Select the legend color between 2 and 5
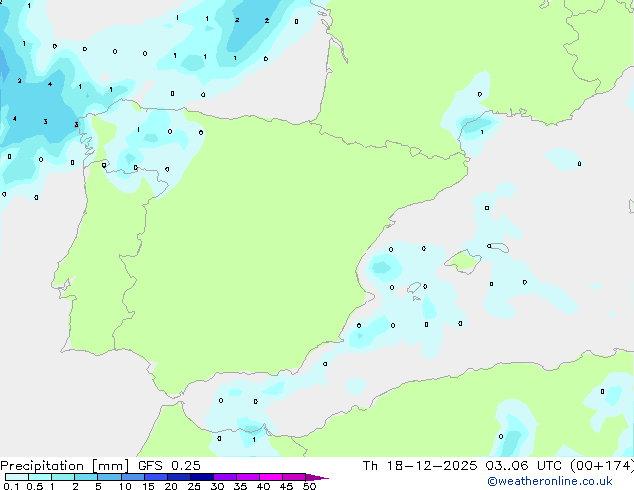Screen dimensions: 634x490 tap(86, 477)
